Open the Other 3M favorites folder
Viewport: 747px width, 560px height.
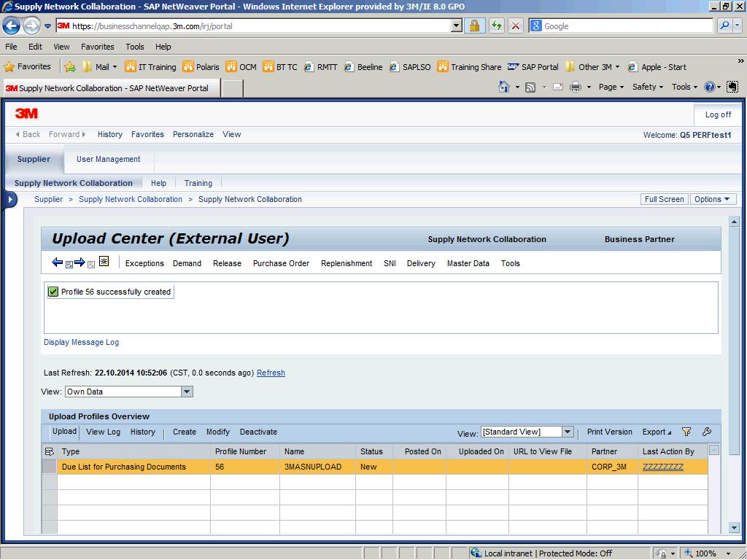(x=592, y=66)
